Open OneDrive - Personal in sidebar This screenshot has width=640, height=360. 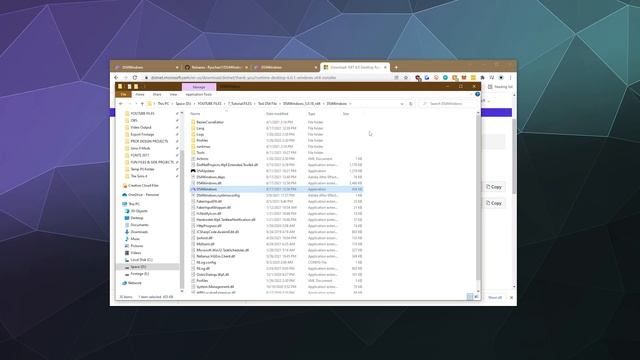tap(143, 195)
